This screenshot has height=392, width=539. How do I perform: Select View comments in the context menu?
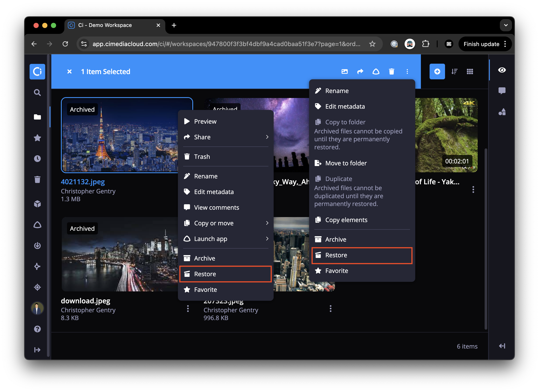226,208
